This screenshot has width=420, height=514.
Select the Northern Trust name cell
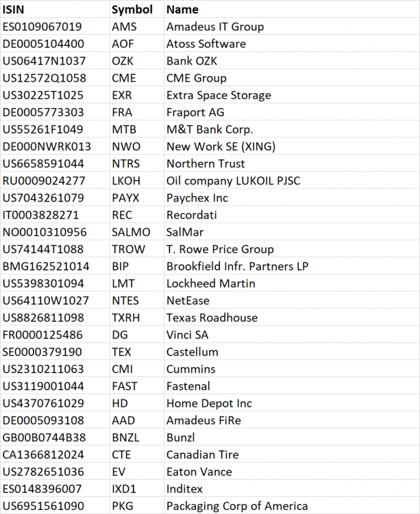point(206,164)
